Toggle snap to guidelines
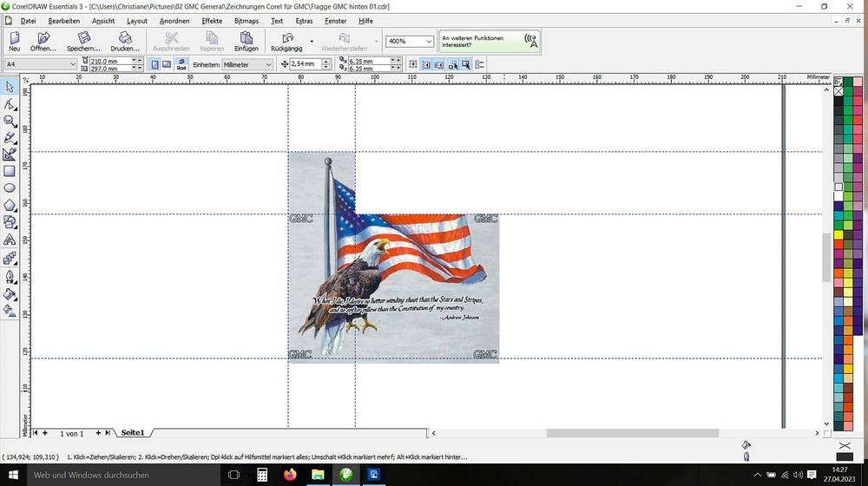868x486 pixels. [426, 65]
